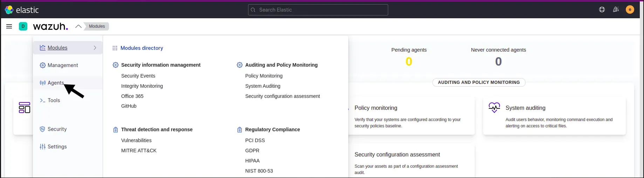
Task: Open the hamburger navigation menu
Action: click(x=9, y=26)
